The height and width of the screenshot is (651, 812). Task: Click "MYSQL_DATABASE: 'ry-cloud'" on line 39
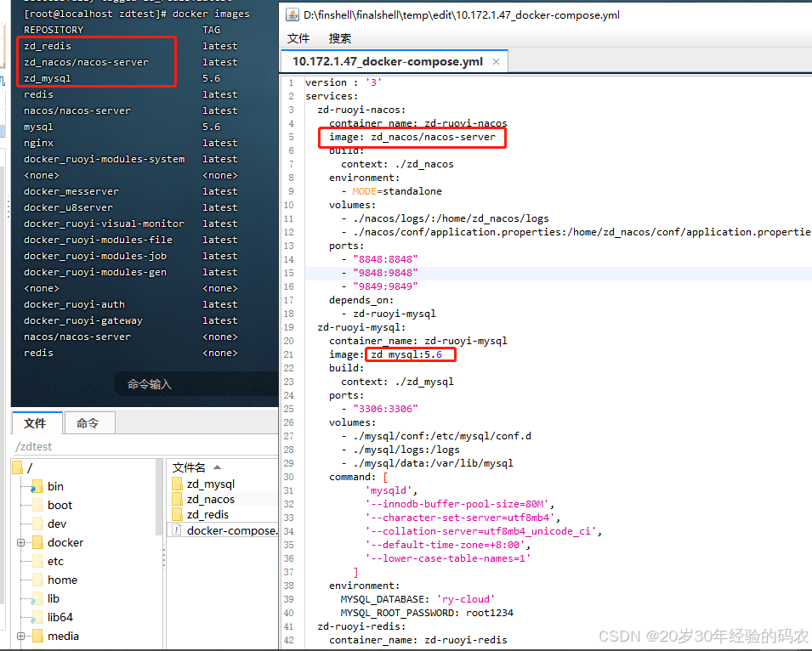click(x=417, y=599)
